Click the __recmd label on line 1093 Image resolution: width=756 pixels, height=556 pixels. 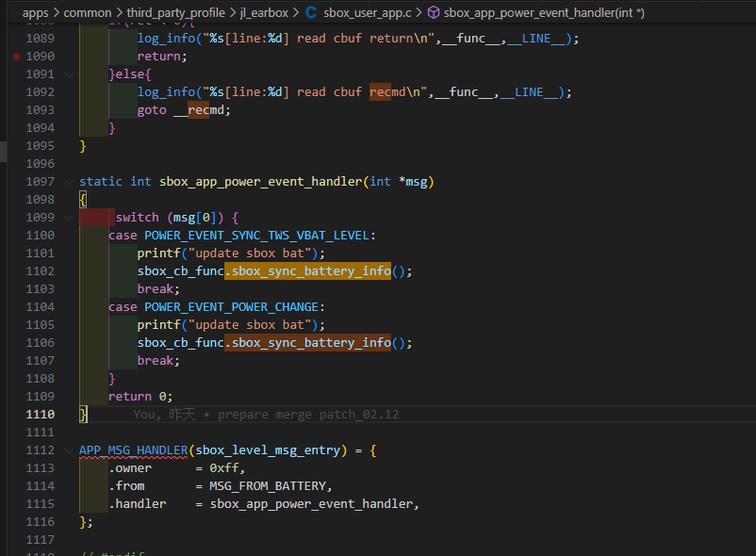coord(199,110)
